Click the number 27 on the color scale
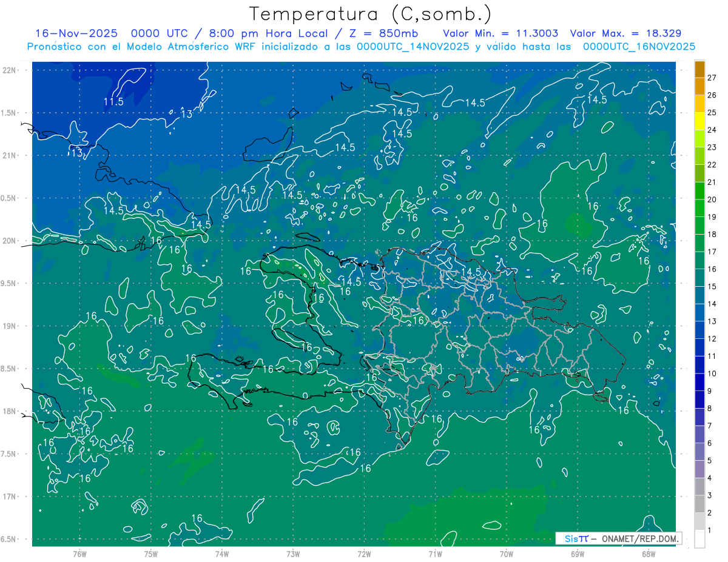The width and height of the screenshot is (728, 562). [x=712, y=77]
